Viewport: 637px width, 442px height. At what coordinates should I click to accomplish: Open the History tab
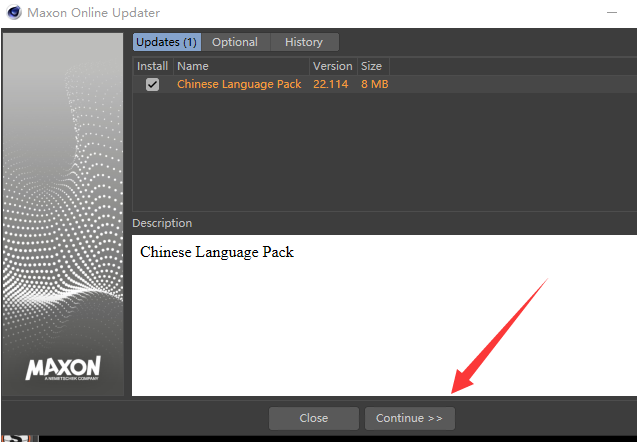(x=304, y=42)
